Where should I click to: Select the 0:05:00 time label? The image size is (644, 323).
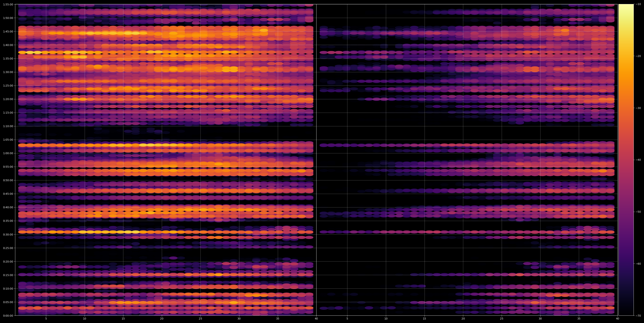coord(8,302)
